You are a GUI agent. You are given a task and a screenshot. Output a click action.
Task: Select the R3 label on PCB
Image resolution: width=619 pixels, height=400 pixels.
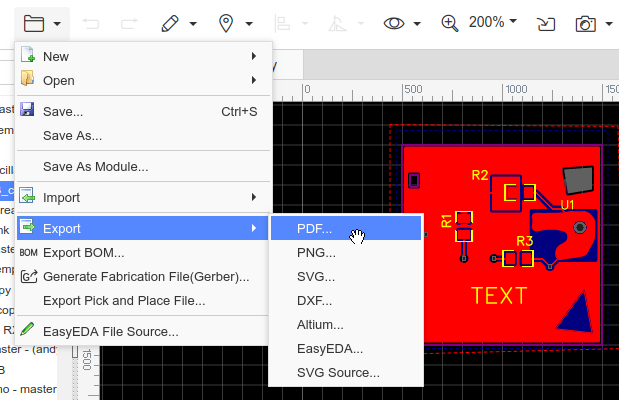[525, 241]
